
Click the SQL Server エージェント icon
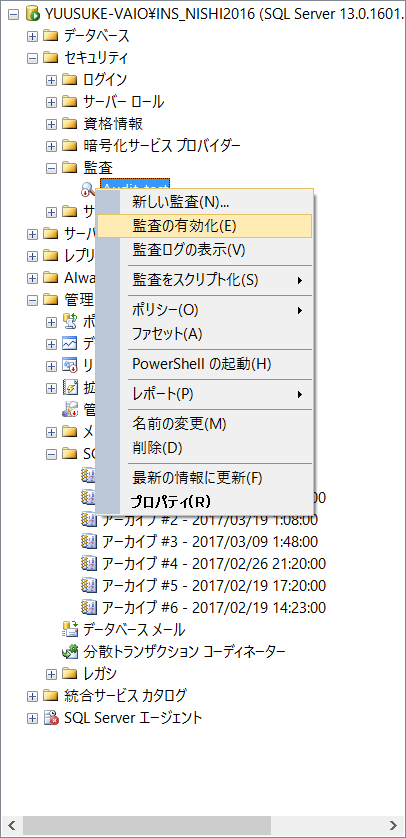click(x=51, y=717)
